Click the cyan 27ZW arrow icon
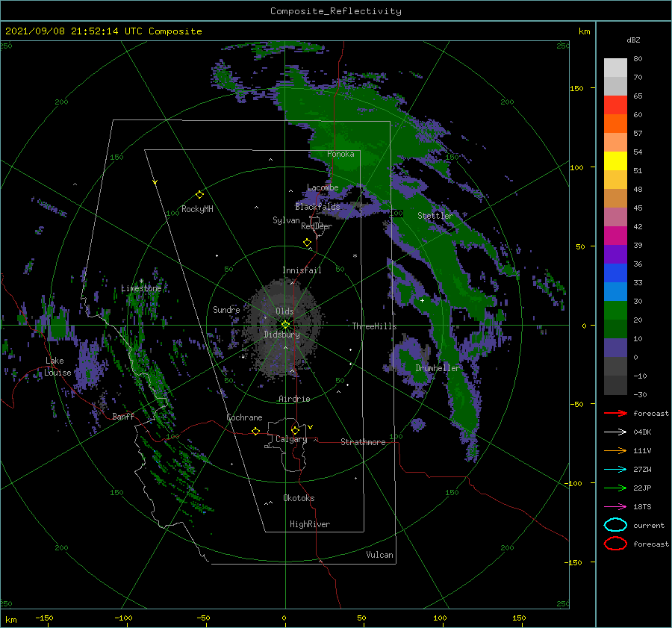Viewport: 672px width, 628px height. point(615,469)
